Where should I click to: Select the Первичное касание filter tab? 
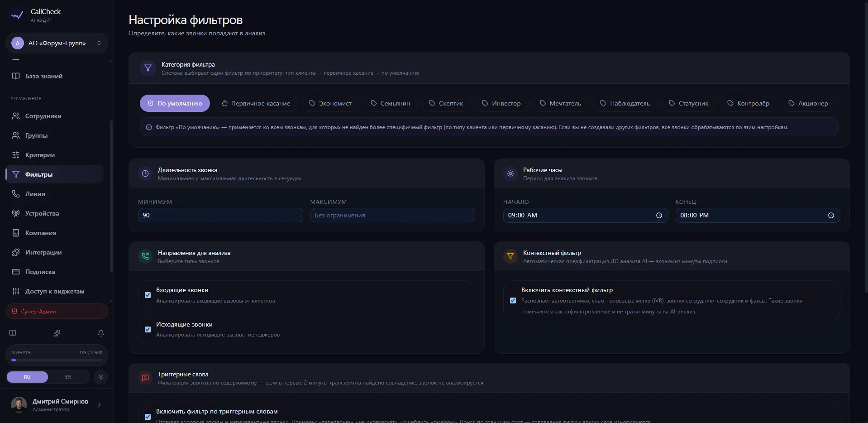(256, 103)
